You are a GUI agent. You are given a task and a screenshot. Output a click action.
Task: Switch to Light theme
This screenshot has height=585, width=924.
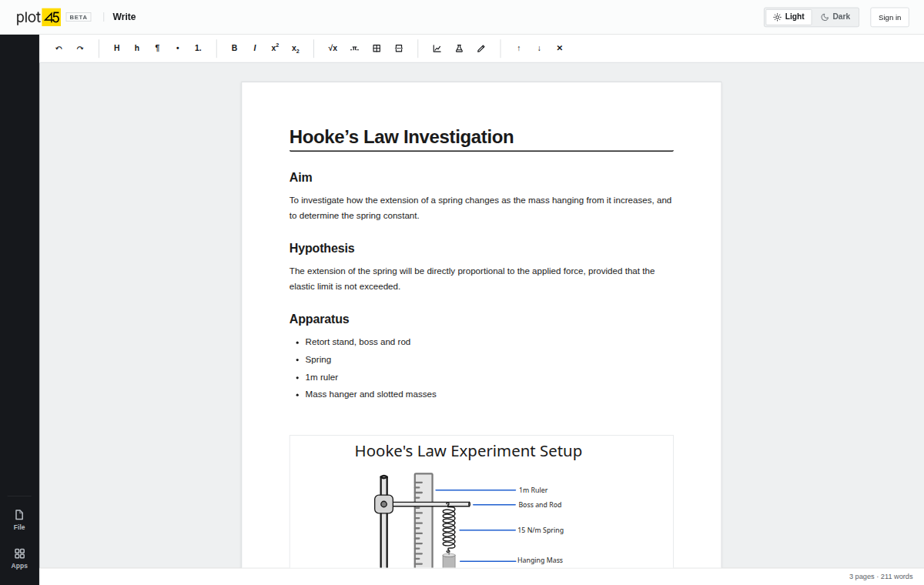coord(788,17)
